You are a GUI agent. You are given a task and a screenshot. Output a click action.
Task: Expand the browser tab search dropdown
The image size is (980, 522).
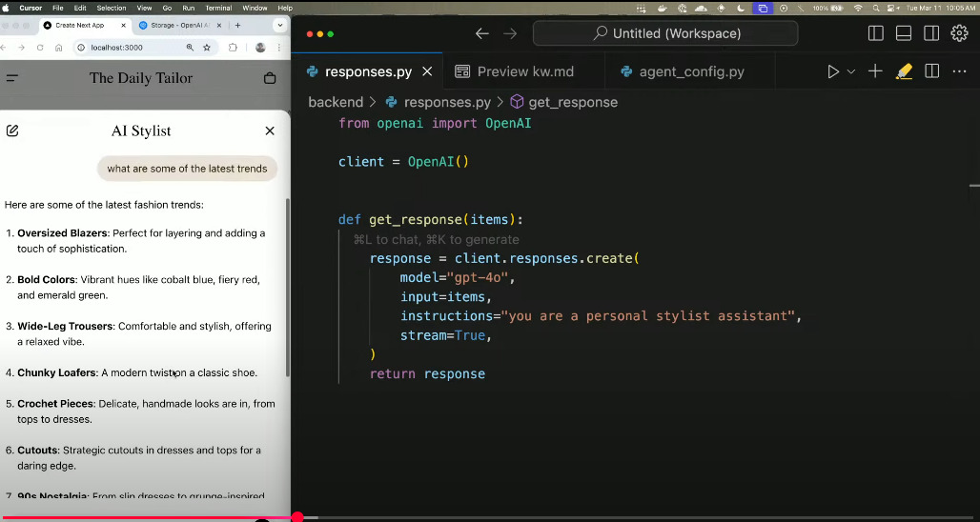pyautogui.click(x=279, y=26)
